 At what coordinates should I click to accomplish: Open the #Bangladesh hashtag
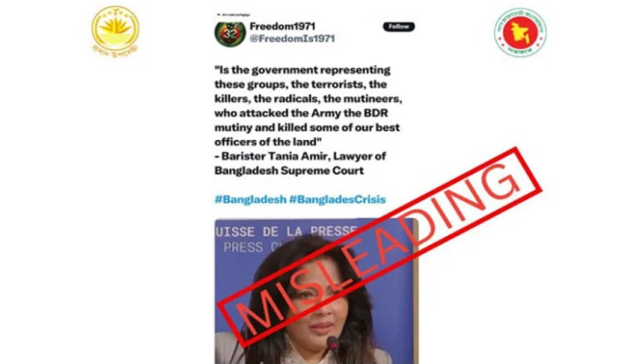point(250,199)
